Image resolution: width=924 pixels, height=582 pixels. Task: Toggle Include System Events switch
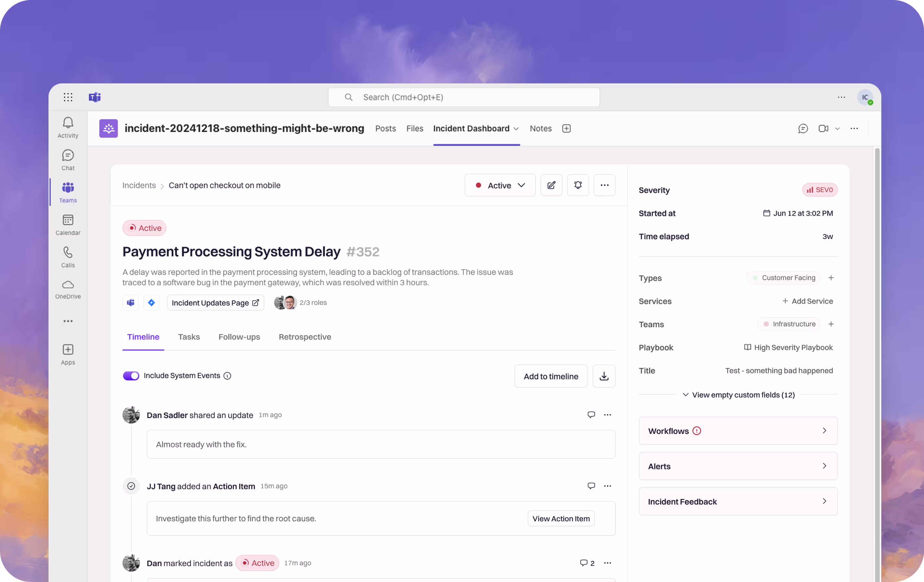pos(131,376)
